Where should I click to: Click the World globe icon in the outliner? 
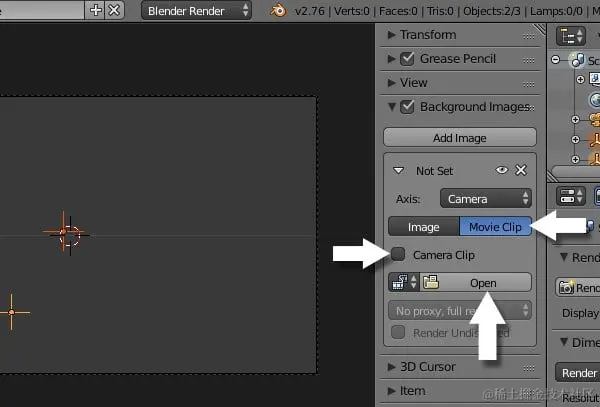(x=595, y=100)
